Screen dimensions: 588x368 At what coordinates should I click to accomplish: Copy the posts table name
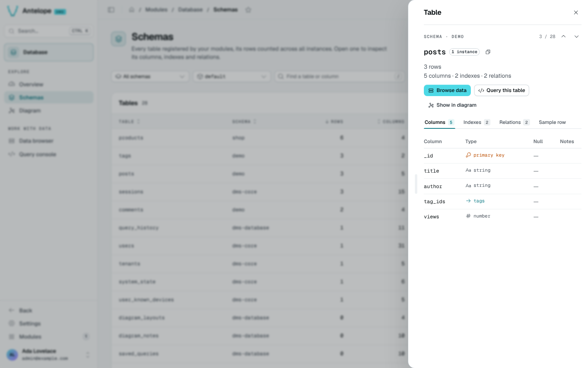coord(488,52)
